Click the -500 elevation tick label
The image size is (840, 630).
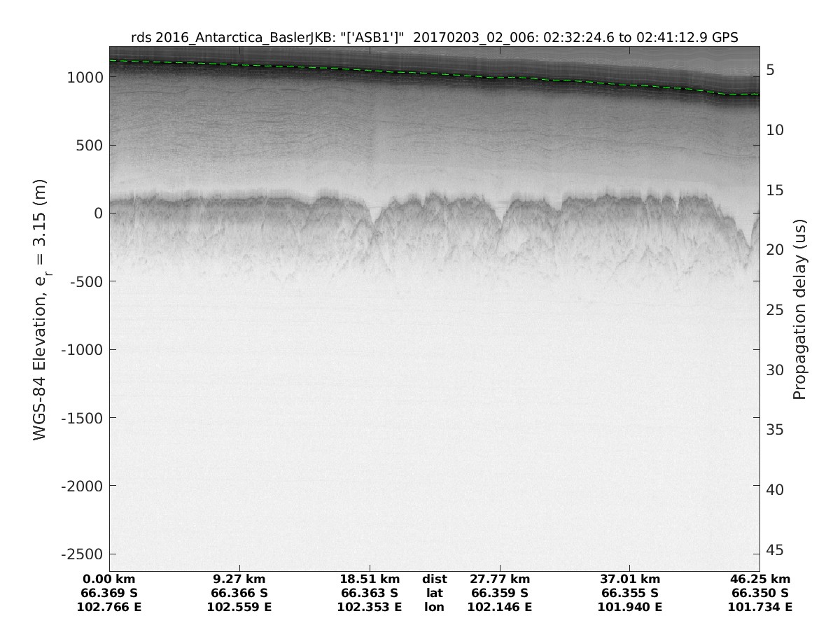(x=85, y=281)
